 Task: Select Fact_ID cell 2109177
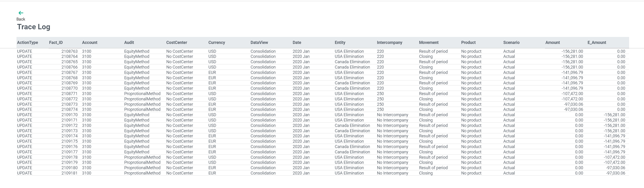(x=70, y=152)
